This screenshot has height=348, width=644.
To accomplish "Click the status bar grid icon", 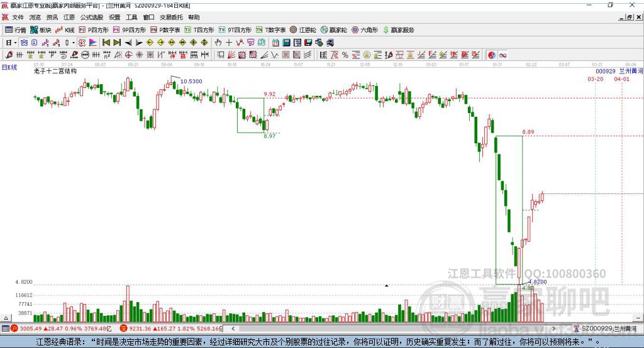I will [5, 329].
